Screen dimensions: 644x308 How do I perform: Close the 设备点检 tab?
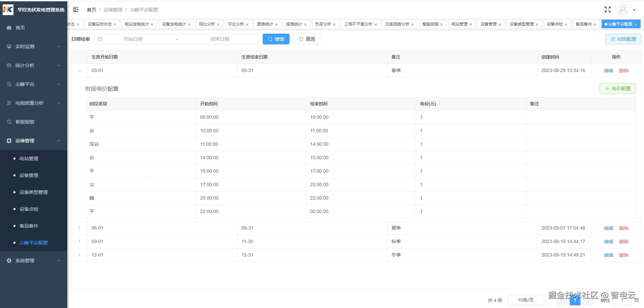tap(566, 25)
